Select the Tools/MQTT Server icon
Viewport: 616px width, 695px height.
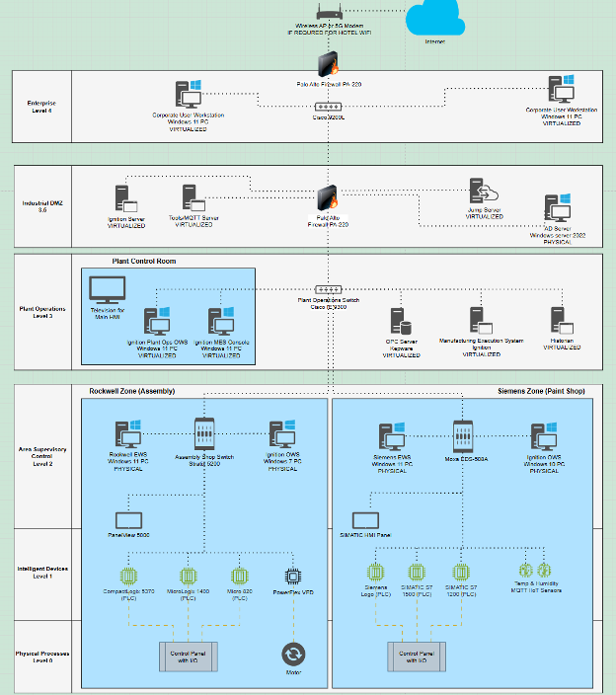(193, 199)
